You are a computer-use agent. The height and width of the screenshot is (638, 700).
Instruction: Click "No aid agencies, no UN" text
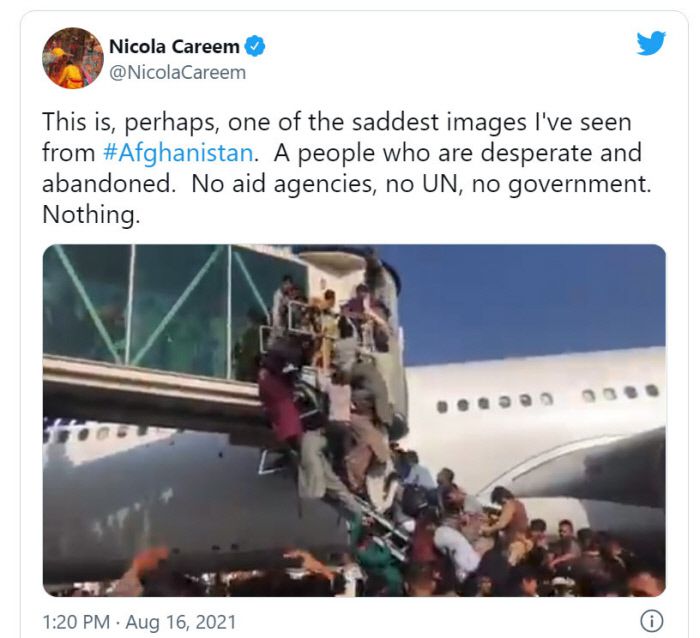tap(325, 184)
